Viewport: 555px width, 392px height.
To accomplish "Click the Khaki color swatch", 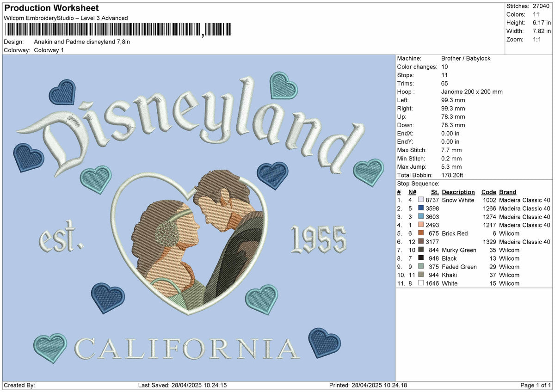I will [421, 275].
